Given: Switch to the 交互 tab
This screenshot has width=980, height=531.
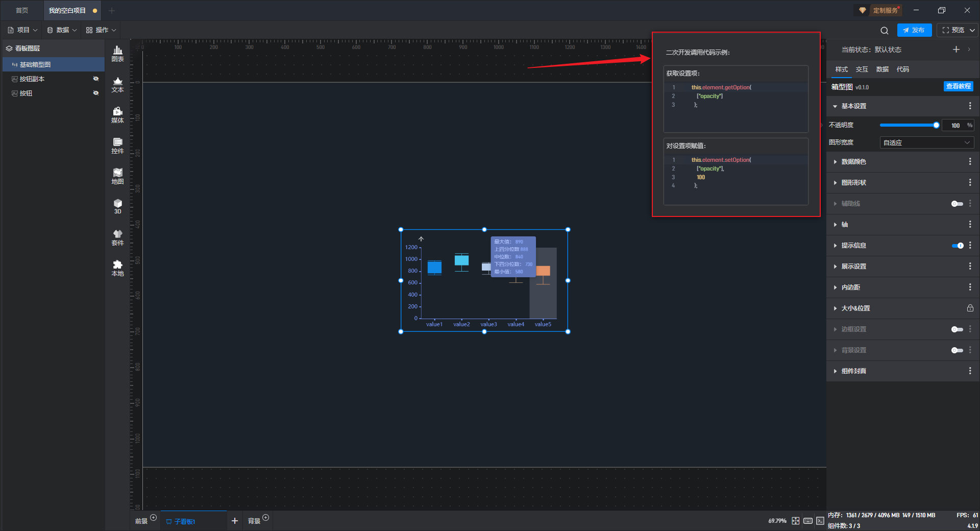Looking at the screenshot, I should click(862, 69).
